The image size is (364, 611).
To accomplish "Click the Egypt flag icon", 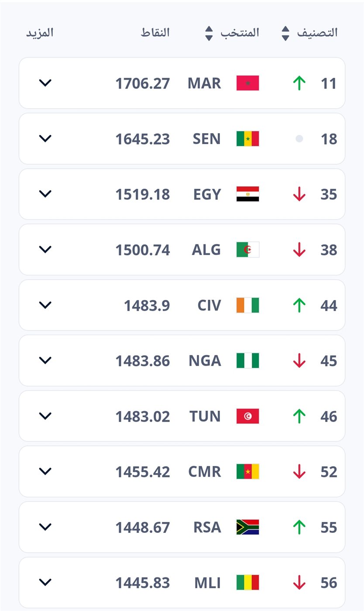I will (247, 194).
